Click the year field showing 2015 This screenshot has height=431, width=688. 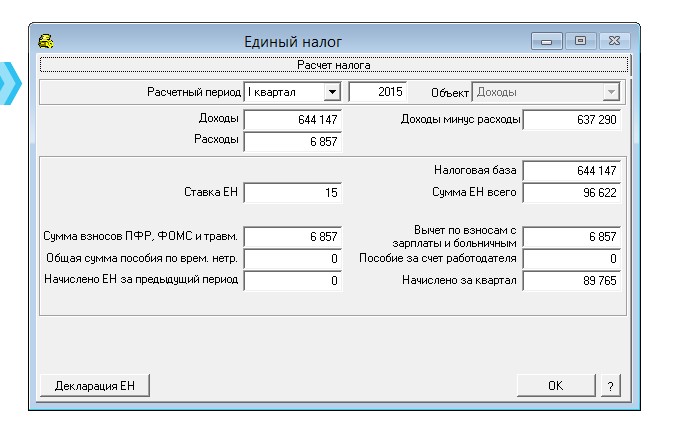coord(378,93)
